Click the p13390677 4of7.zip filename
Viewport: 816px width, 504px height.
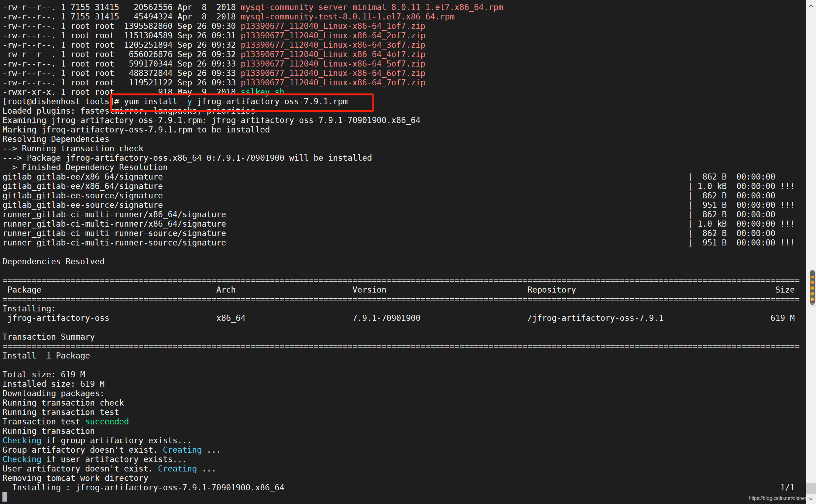(333, 54)
